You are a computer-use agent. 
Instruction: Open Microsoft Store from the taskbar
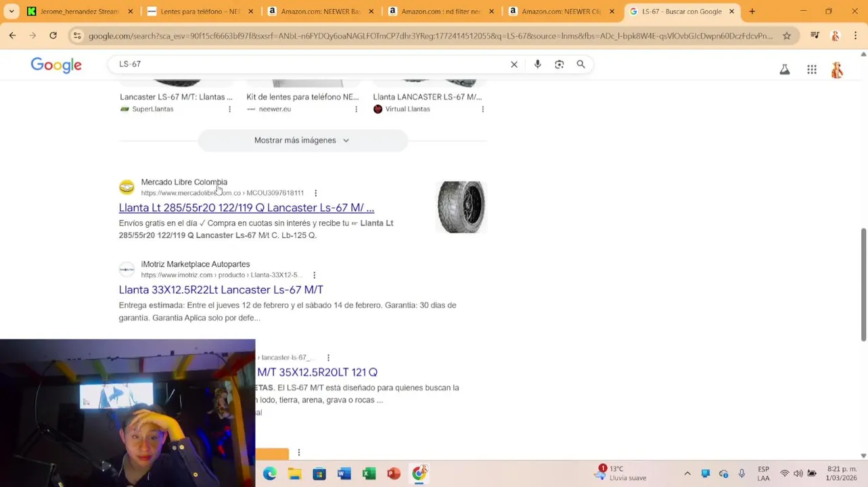[x=319, y=473]
